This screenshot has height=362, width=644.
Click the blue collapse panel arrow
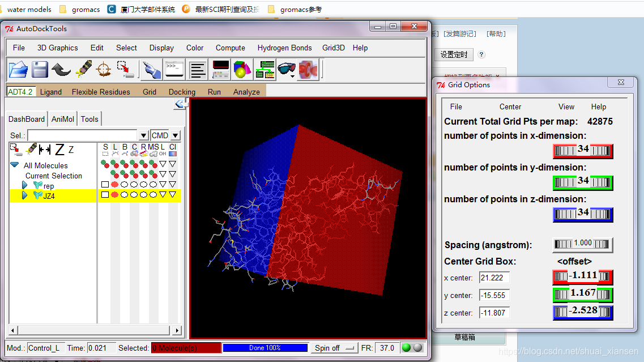click(x=180, y=104)
